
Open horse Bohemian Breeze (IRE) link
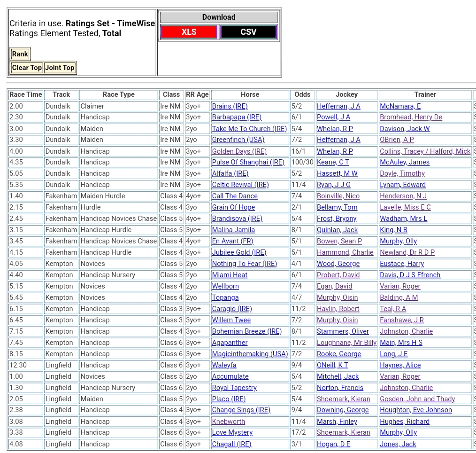[x=246, y=331]
